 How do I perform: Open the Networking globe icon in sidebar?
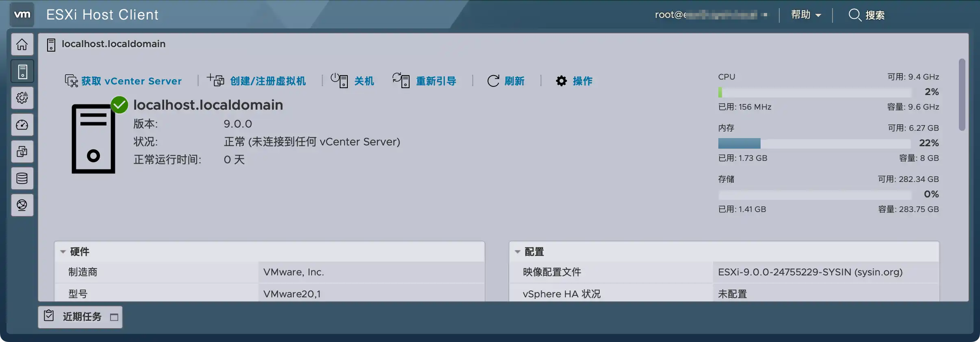point(22,205)
